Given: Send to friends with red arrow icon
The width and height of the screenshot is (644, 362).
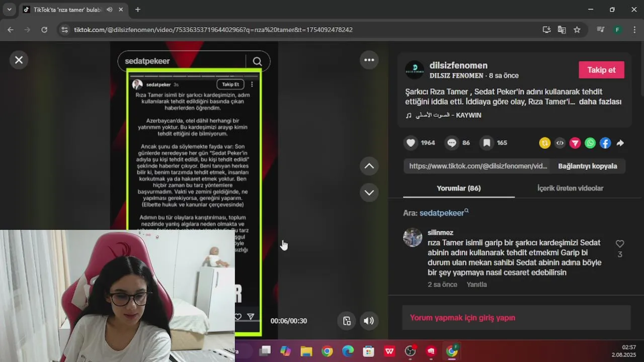Looking at the screenshot, I should (575, 143).
